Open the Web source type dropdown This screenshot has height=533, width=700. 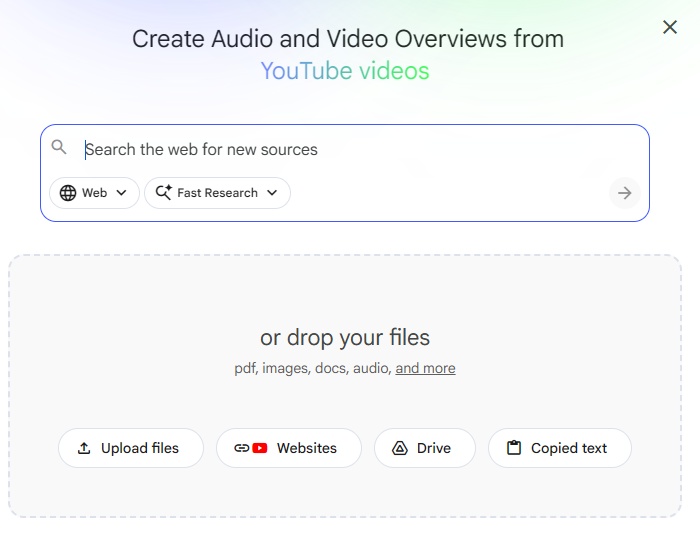click(x=94, y=193)
